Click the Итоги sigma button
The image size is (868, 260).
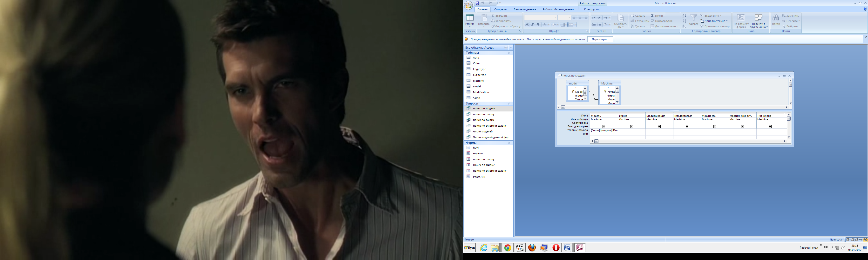[657, 16]
